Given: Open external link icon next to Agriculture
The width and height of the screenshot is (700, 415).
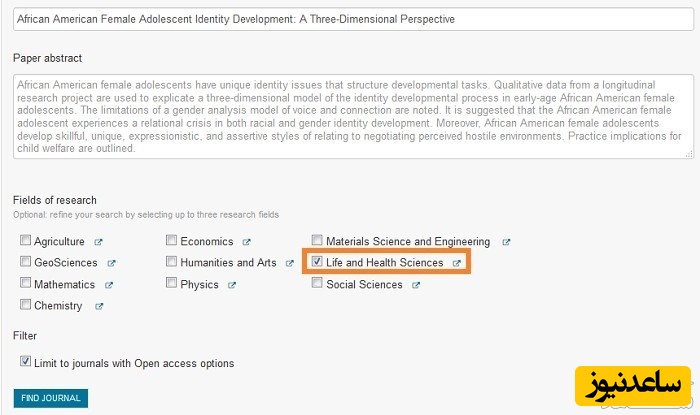Looking at the screenshot, I should pyautogui.click(x=98, y=242).
